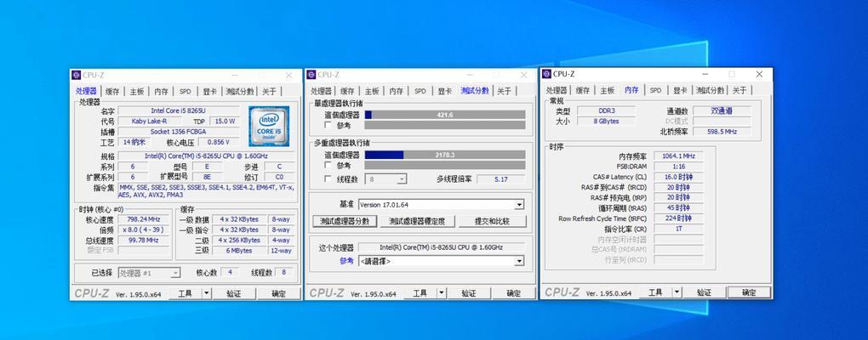Click 确定 button in the memory window

(748, 292)
